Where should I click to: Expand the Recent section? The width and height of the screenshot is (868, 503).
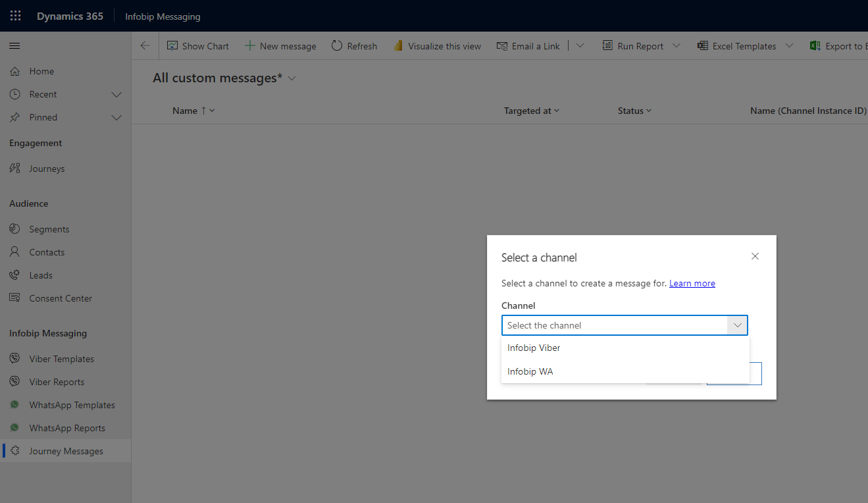coord(116,94)
